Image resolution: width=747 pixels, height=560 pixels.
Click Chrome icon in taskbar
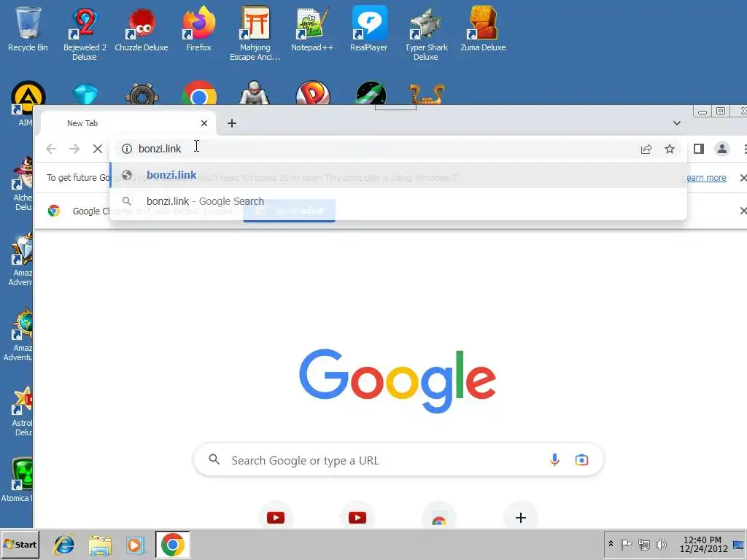[172, 545]
